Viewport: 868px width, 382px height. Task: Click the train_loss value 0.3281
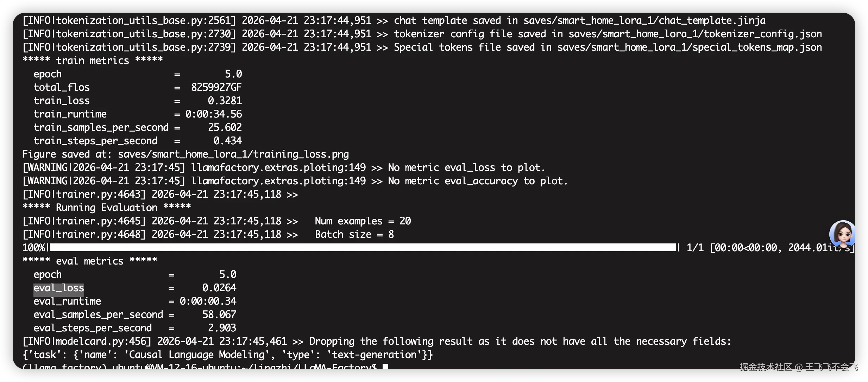(225, 101)
